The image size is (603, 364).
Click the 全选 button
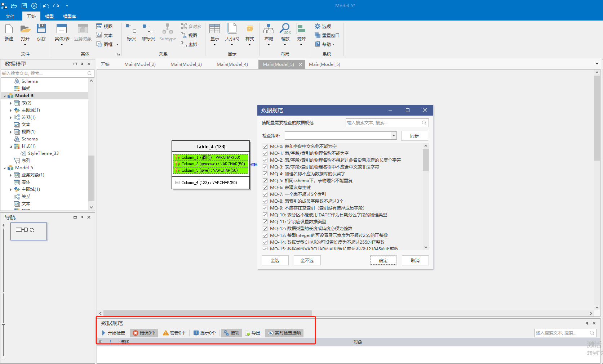point(275,260)
